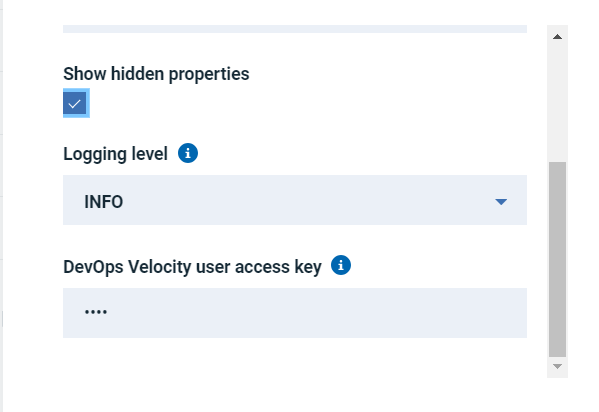Open the Logging level dropdown

point(295,200)
